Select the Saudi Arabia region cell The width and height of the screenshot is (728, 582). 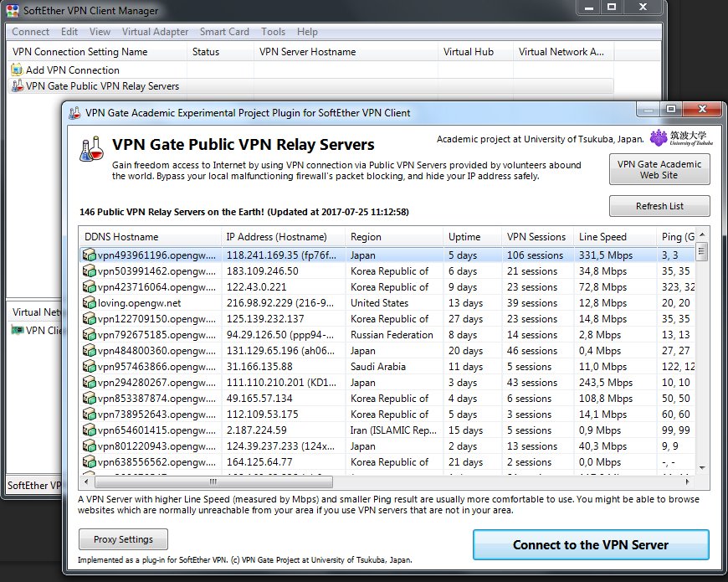pyautogui.click(x=378, y=367)
